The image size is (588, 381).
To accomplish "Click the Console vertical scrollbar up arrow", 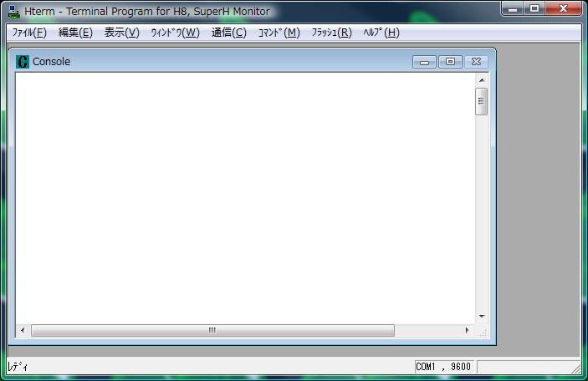I will (482, 80).
